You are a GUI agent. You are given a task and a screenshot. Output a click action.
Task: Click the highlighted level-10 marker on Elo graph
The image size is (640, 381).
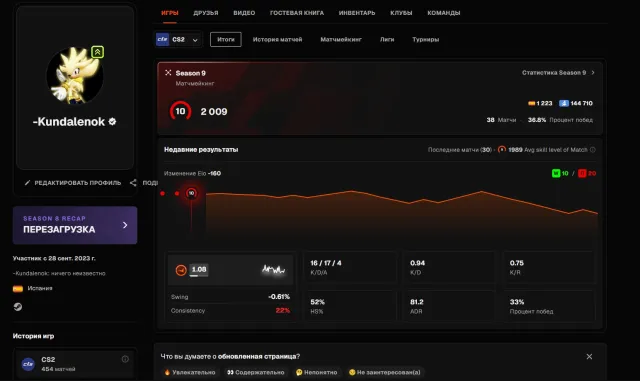pyautogui.click(x=191, y=193)
